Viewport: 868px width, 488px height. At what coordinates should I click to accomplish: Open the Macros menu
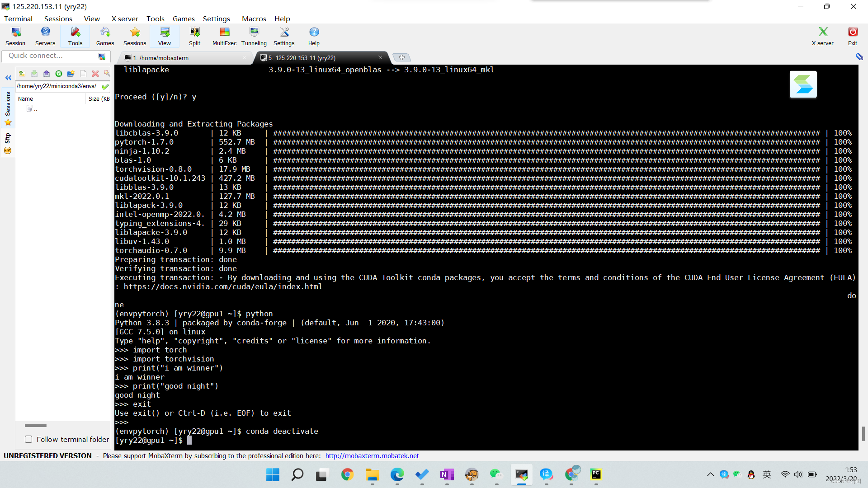coord(254,19)
